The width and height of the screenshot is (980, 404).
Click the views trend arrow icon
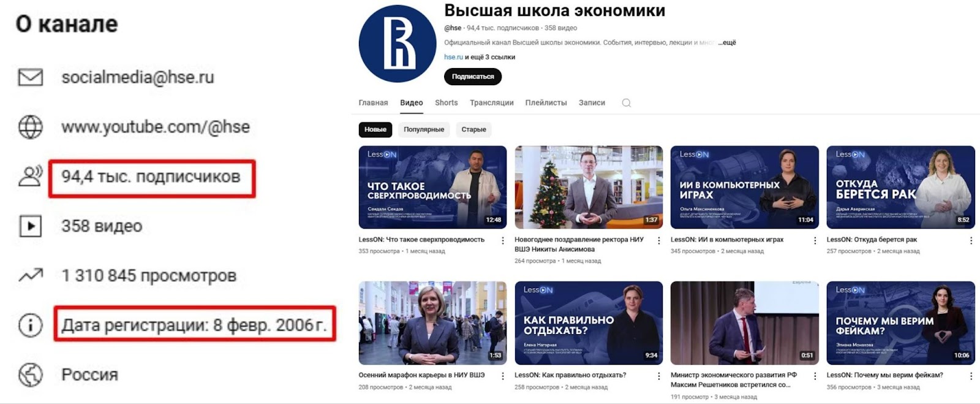click(31, 276)
